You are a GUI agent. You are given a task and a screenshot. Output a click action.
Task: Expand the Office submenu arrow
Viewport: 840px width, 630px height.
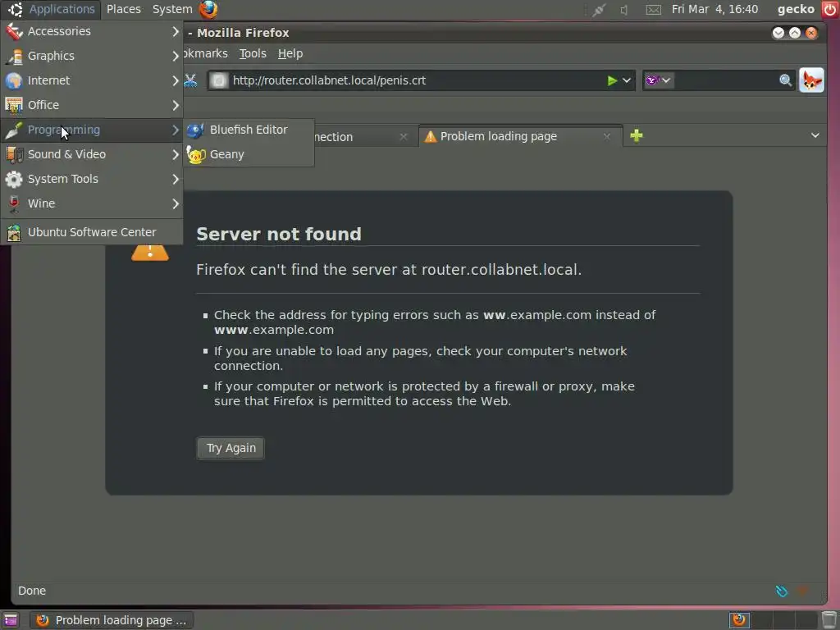pyautogui.click(x=176, y=105)
